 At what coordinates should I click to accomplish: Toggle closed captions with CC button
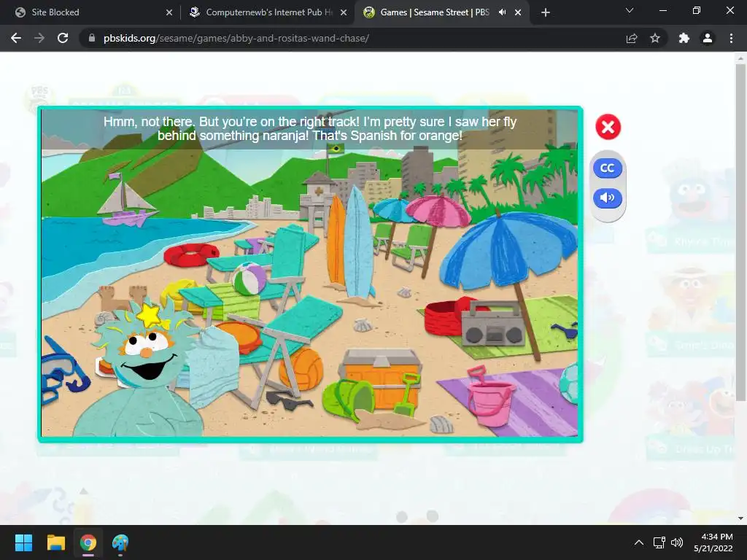tap(608, 168)
